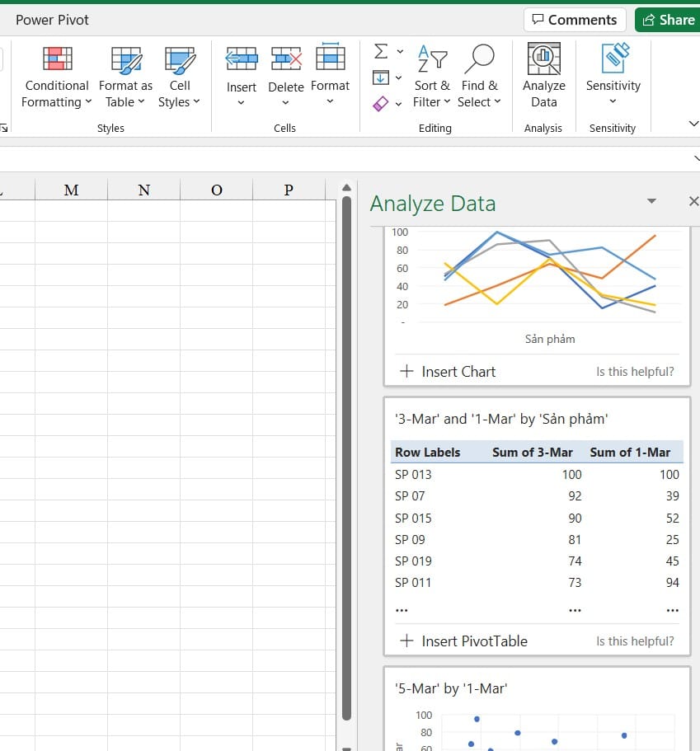
Task: Switch to the Power Pivot tab
Action: (52, 20)
